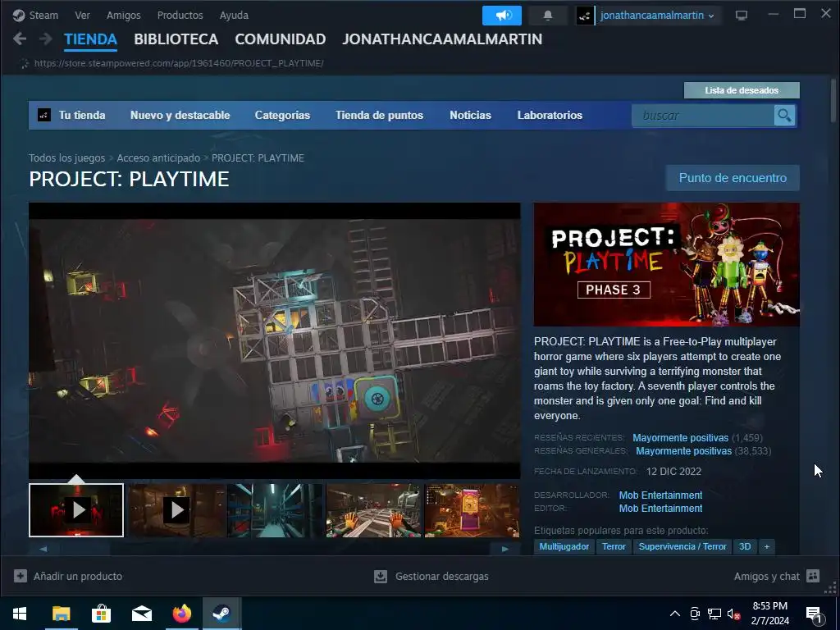Screen dimensions: 840x630
Task: Select the blue corridor screenshot thumbnail
Action: point(275,510)
